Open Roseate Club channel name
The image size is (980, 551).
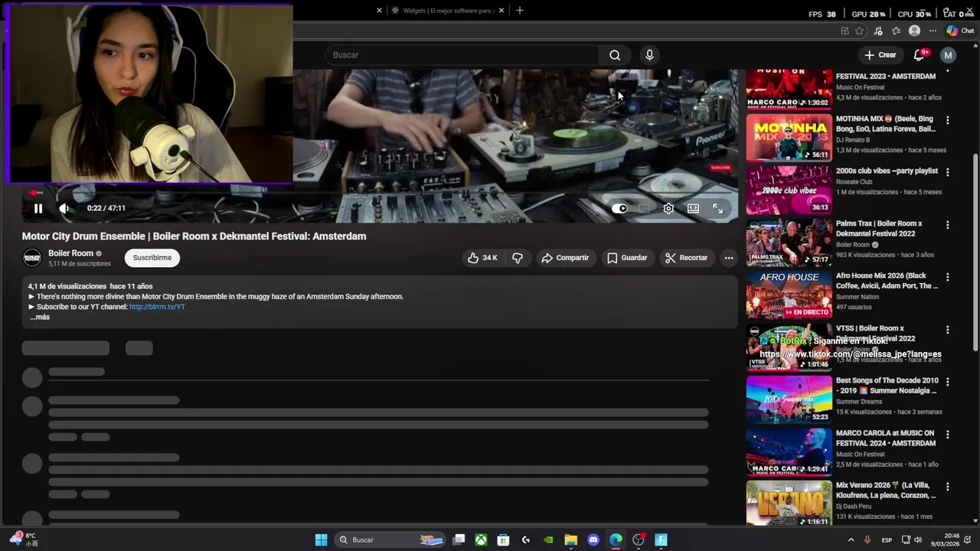tap(854, 182)
